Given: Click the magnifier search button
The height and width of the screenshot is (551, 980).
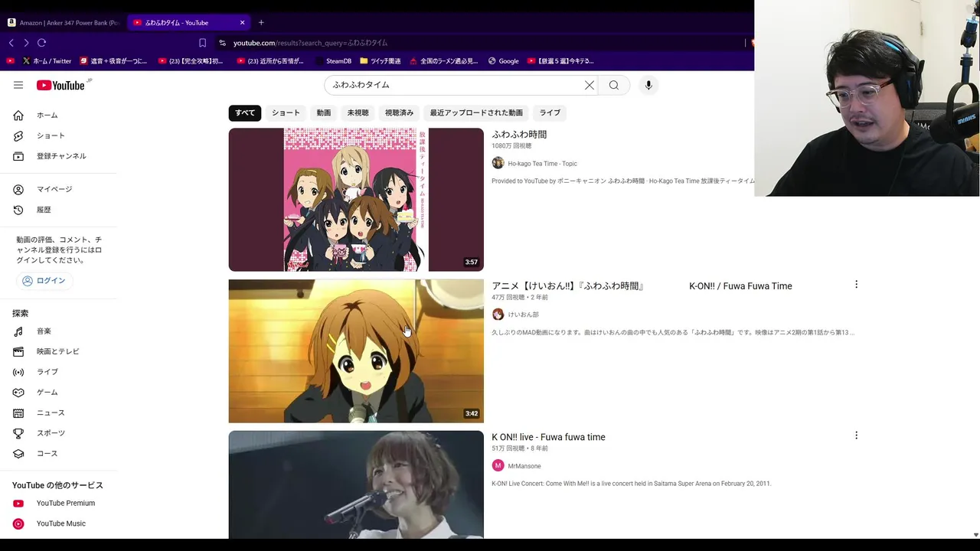Looking at the screenshot, I should coord(614,85).
